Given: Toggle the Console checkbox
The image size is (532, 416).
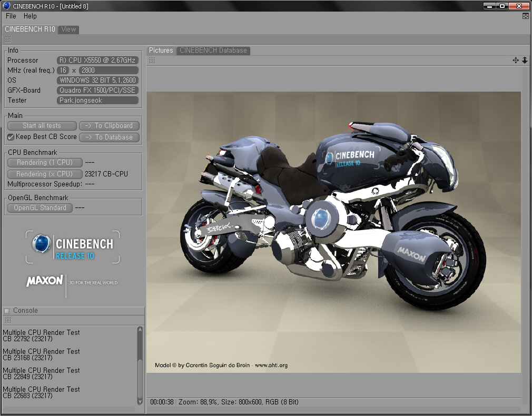Looking at the screenshot, I should coord(7,311).
